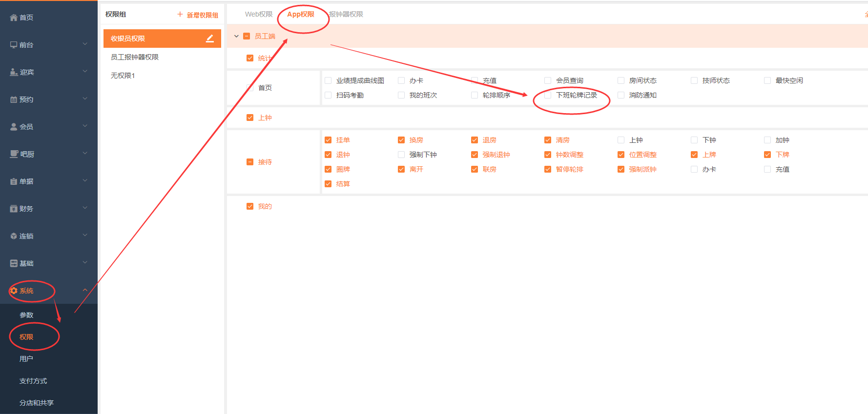Uncheck the 强制派钟 checkbox
This screenshot has height=414, width=868.
point(621,169)
